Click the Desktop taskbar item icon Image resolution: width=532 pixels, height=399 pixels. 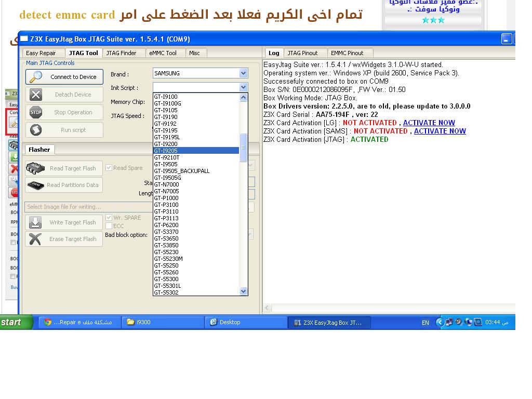(214, 322)
